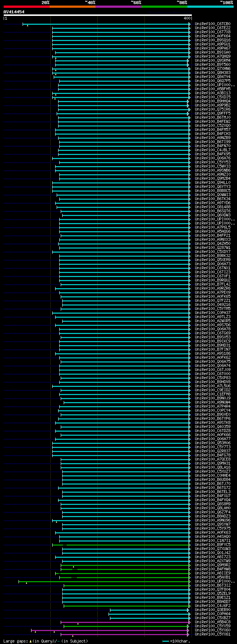The width and height of the screenshot is (237, 644).
Task: Click hit UniRef100_Q40359
Action: point(213,427)
